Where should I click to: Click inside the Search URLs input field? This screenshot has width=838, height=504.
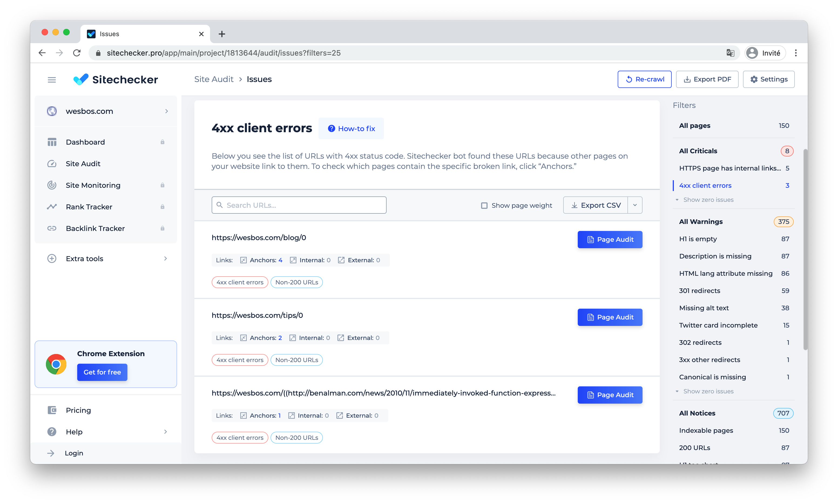click(299, 205)
